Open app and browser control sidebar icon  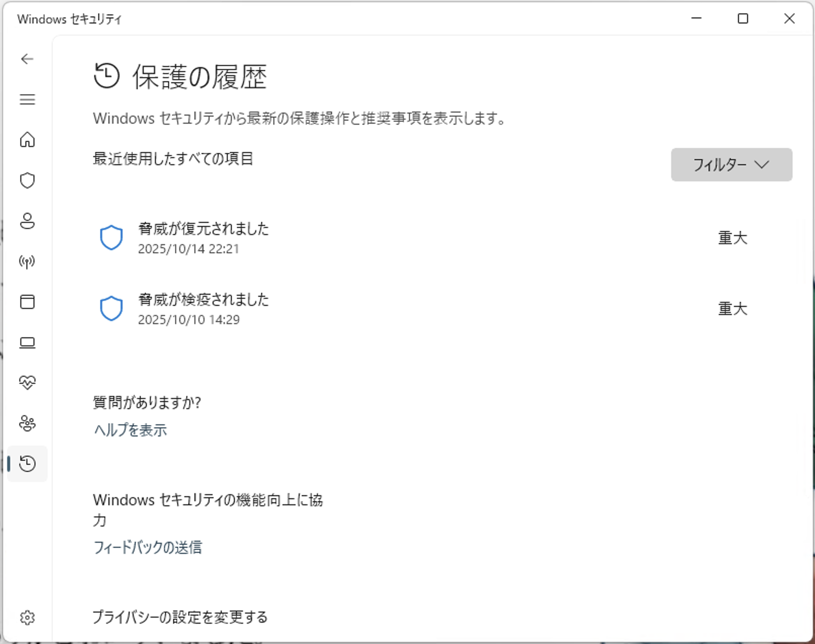[27, 302]
